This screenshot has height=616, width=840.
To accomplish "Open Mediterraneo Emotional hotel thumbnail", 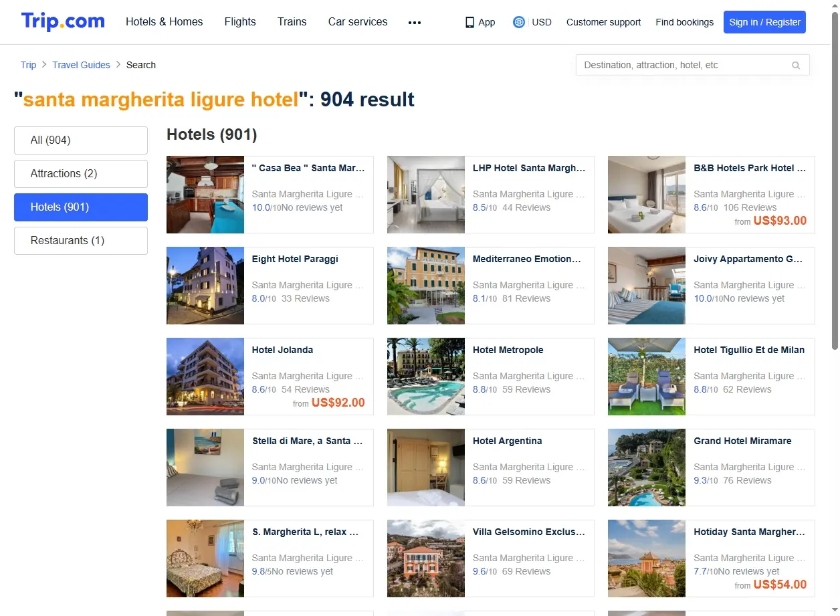I will click(x=426, y=286).
